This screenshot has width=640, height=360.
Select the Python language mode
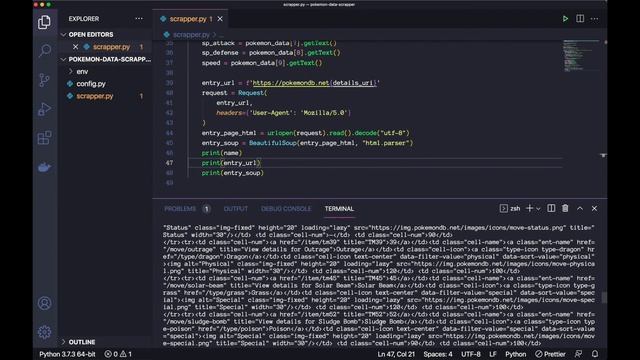pyautogui.click(x=516, y=354)
